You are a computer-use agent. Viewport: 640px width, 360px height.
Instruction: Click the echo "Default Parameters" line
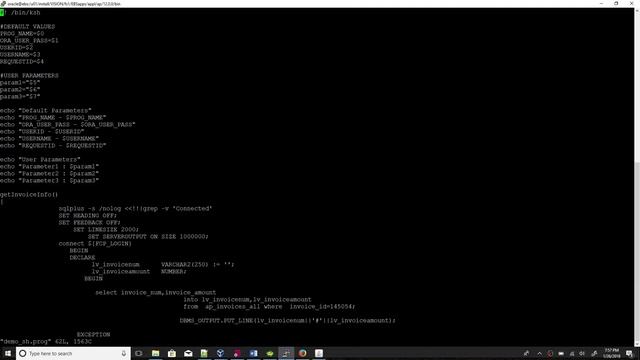click(x=46, y=110)
